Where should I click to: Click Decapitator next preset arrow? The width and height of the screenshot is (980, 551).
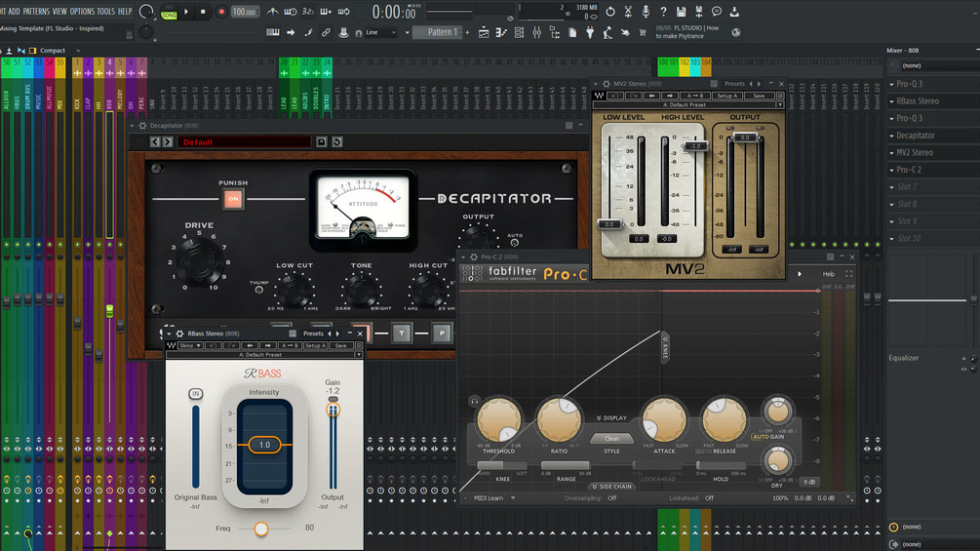168,141
